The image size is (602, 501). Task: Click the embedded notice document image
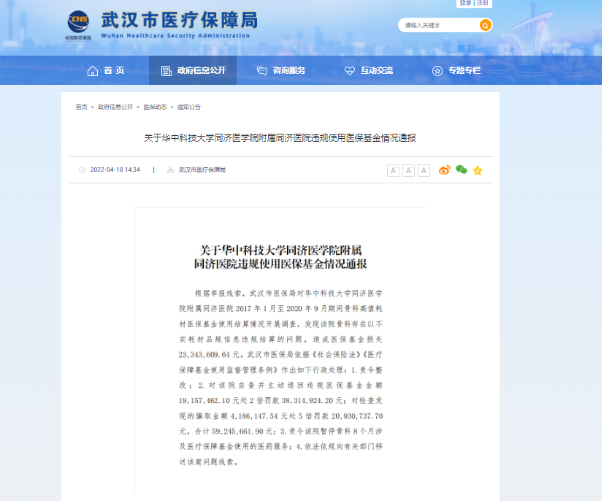point(280,351)
